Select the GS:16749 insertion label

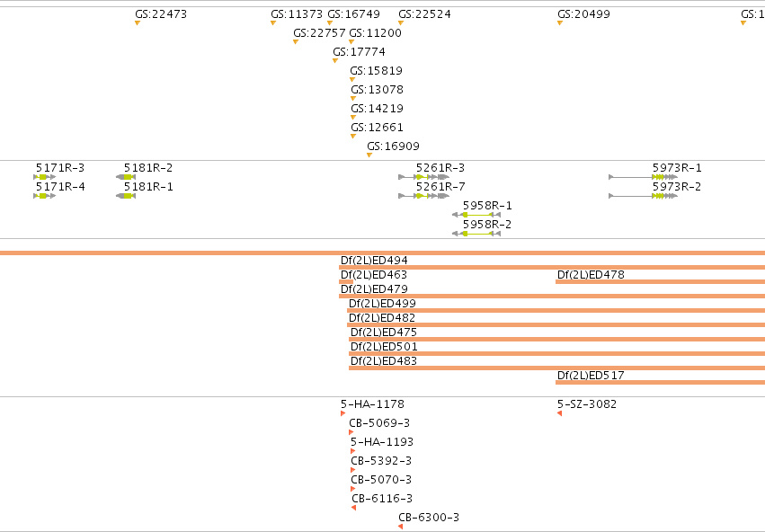pos(353,14)
